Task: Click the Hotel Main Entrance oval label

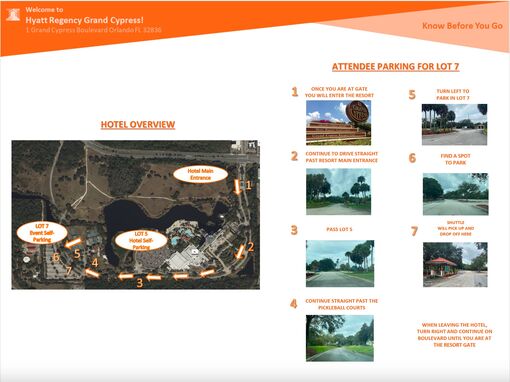Action: (x=200, y=174)
